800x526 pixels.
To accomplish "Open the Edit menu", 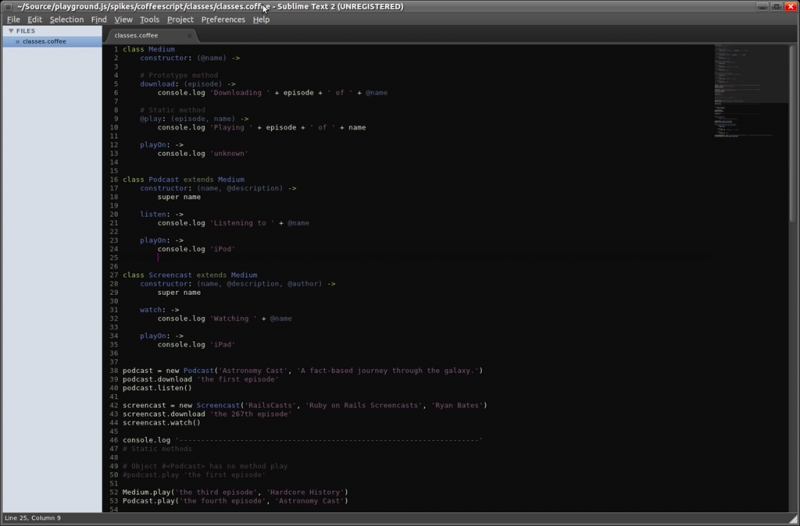I will [35, 19].
